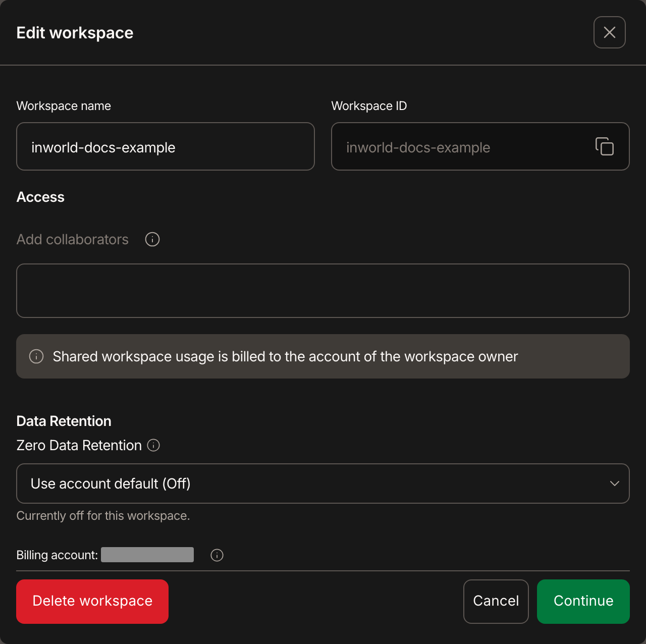The width and height of the screenshot is (646, 644).
Task: Click the 'Add collaborators' label
Action: tap(73, 239)
